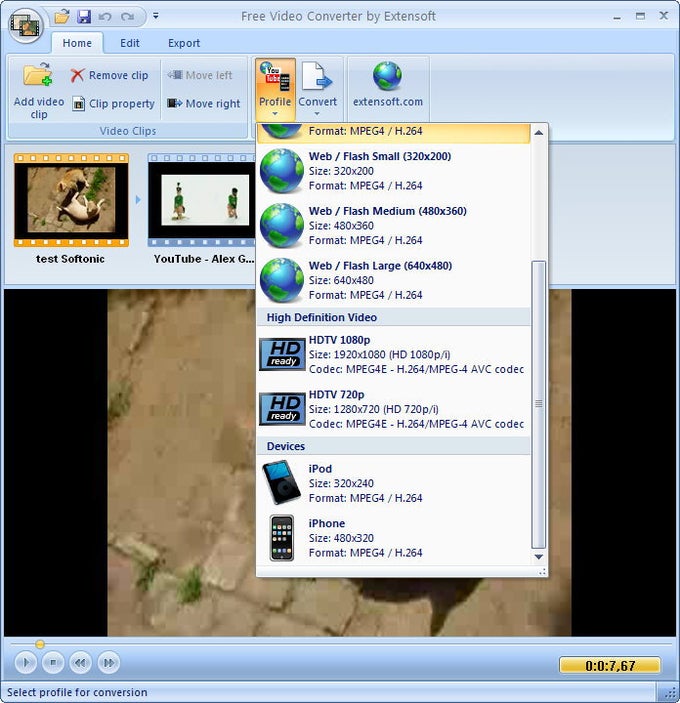This screenshot has width=680, height=703.
Task: Select the iPod device profile
Action: [x=394, y=483]
